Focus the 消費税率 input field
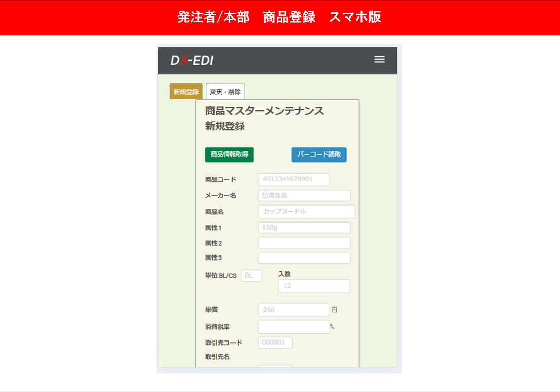Viewport: 560px width, 392px height. (293, 327)
